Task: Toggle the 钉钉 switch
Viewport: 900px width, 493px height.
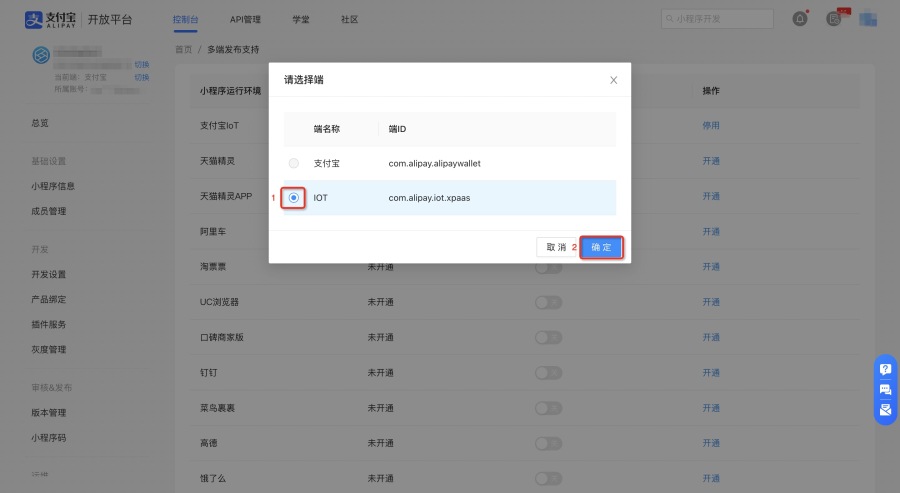Action: coord(549,373)
